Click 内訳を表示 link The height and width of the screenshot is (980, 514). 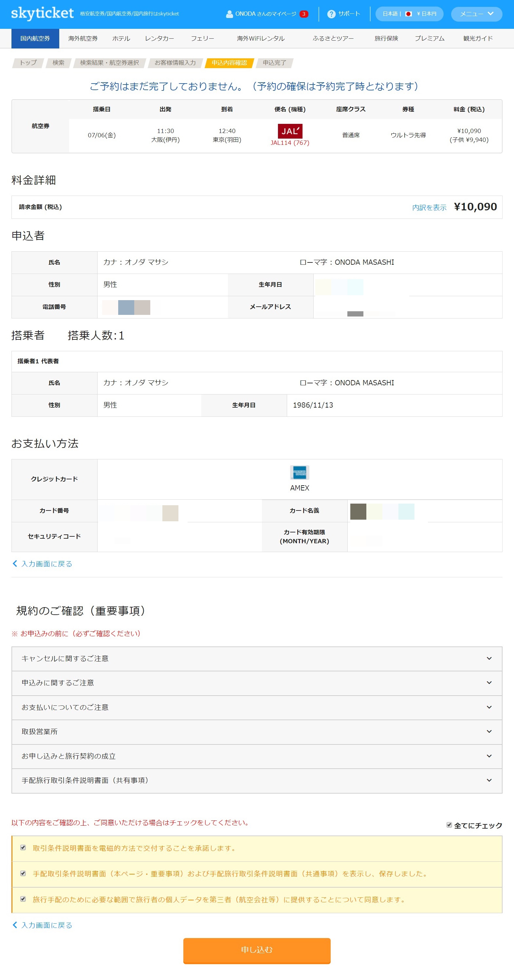tap(429, 207)
